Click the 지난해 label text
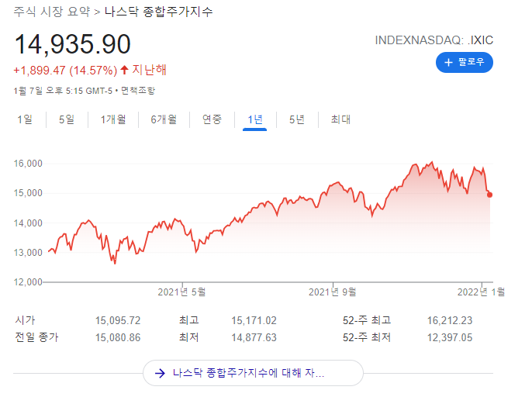This screenshot has width=532, height=397. tap(149, 70)
